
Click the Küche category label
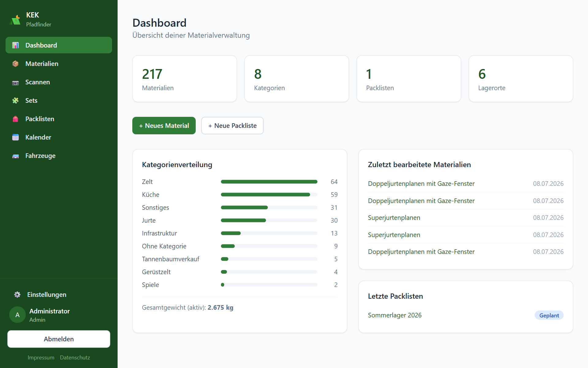[x=151, y=195]
